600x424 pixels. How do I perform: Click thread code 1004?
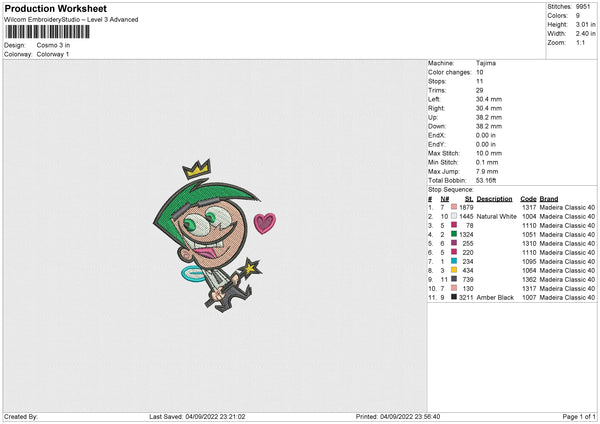coord(529,217)
